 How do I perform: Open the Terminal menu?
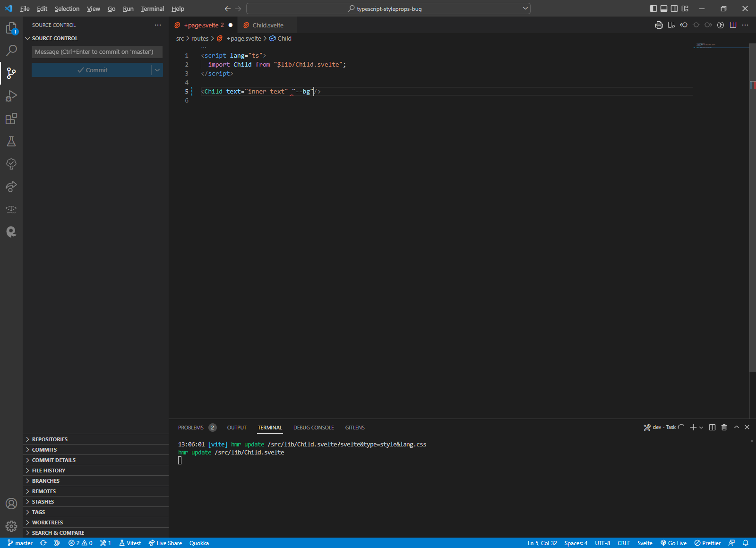pyautogui.click(x=152, y=9)
